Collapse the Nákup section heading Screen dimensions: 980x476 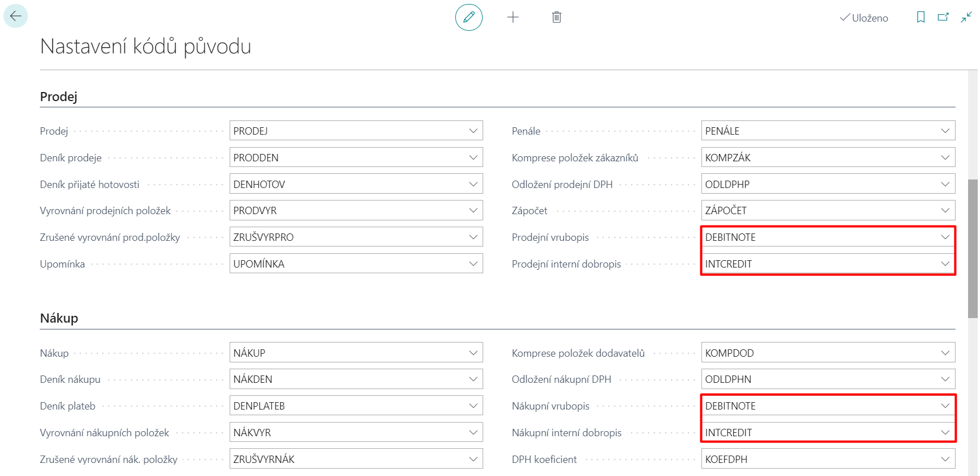click(59, 318)
